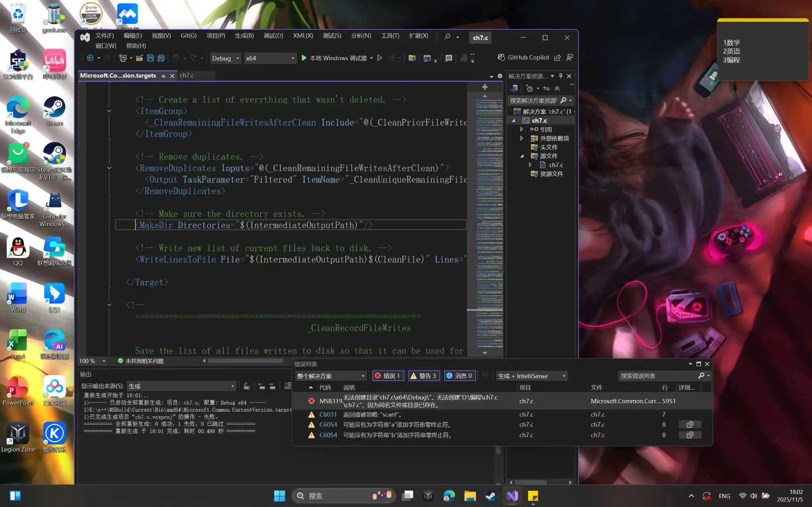Image resolution: width=812 pixels, height=507 pixels.
Task: Open GitHub Copilot
Action: (x=524, y=57)
